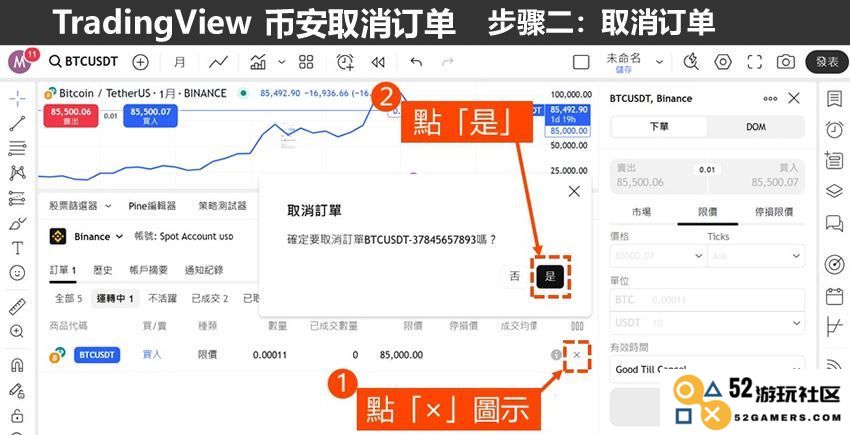850x435 pixels.
Task: Click the blue 85,500.07 買入 button
Action: click(150, 116)
